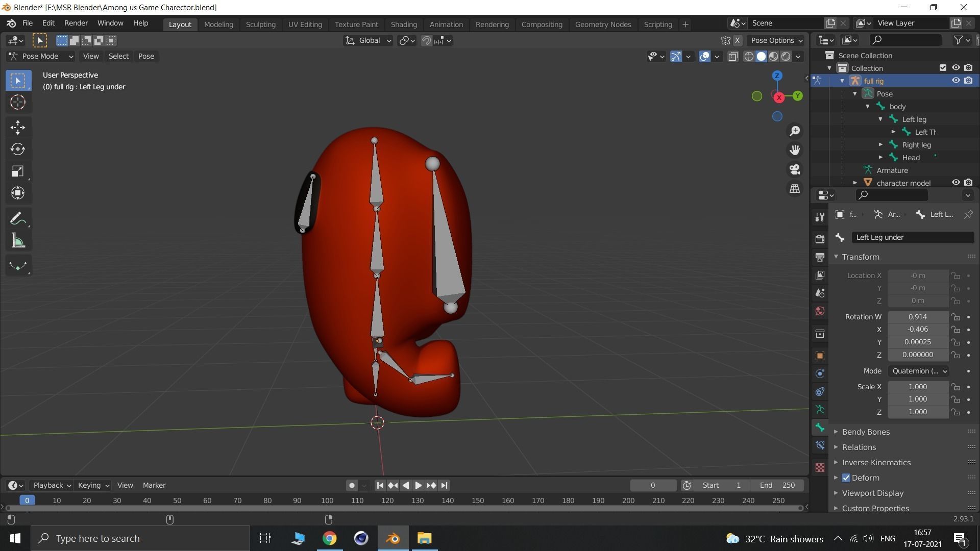Open Tool properties tab
Image resolution: width=980 pixels, height=551 pixels.
(820, 217)
